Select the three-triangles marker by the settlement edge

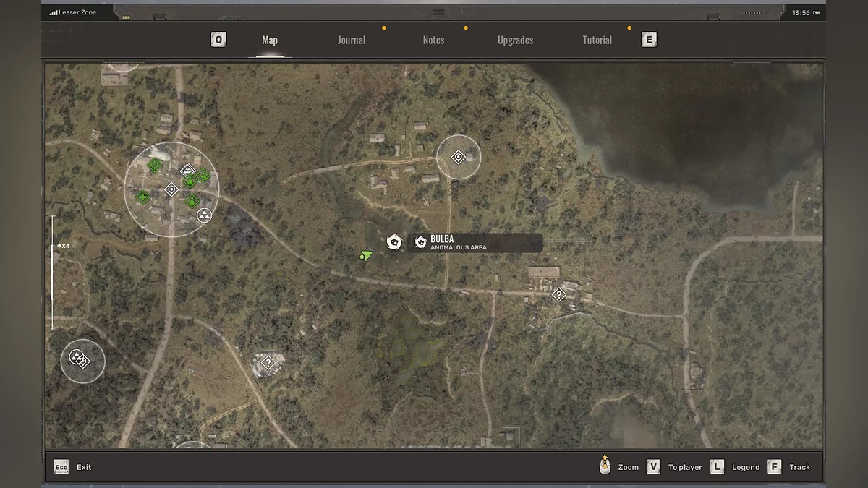(x=204, y=215)
